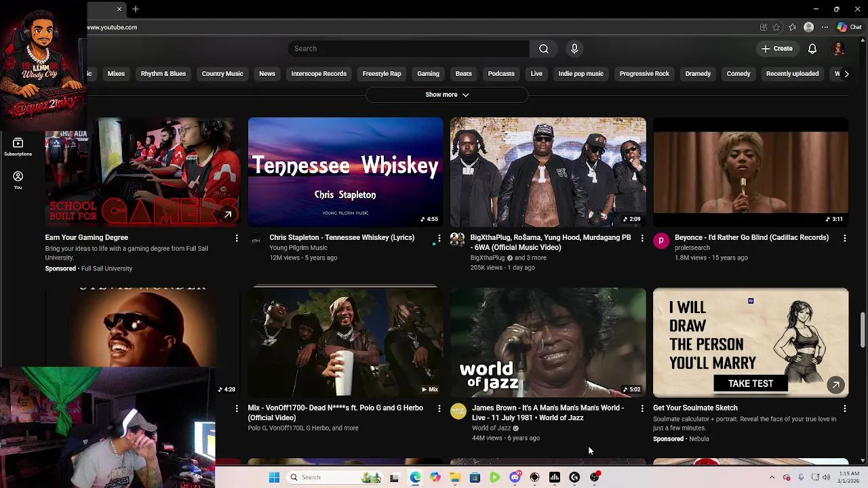
Task: Close the current browser tab
Action: tap(119, 9)
